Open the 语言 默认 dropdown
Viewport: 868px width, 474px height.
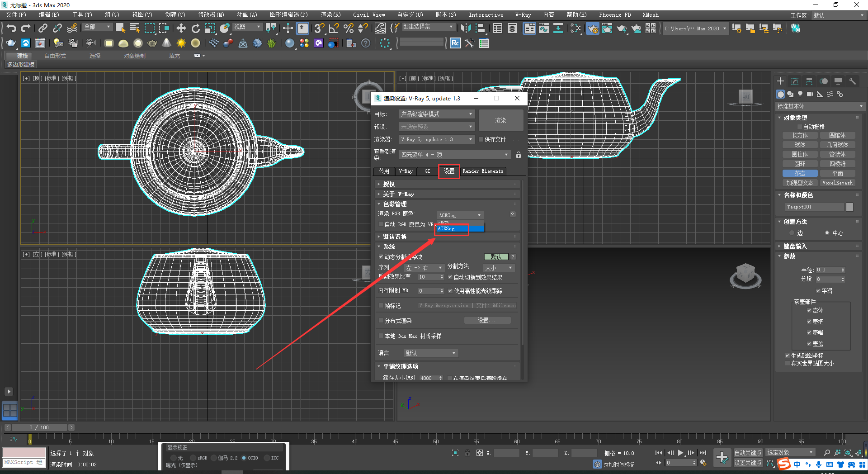(x=431, y=353)
